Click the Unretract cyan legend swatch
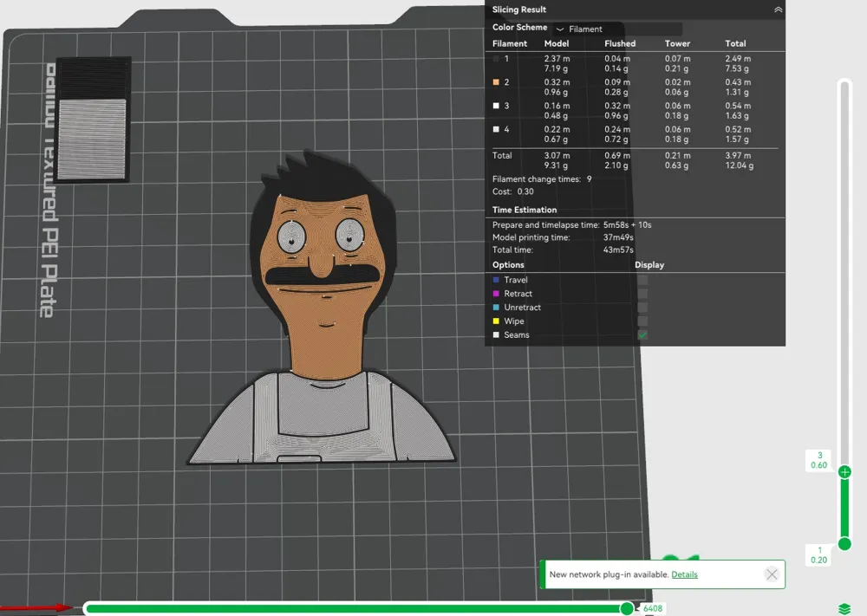 pyautogui.click(x=496, y=308)
